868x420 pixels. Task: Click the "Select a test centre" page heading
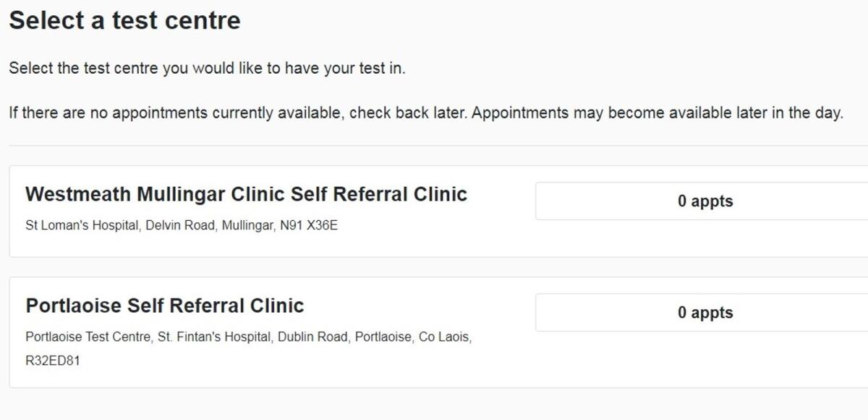tap(124, 20)
